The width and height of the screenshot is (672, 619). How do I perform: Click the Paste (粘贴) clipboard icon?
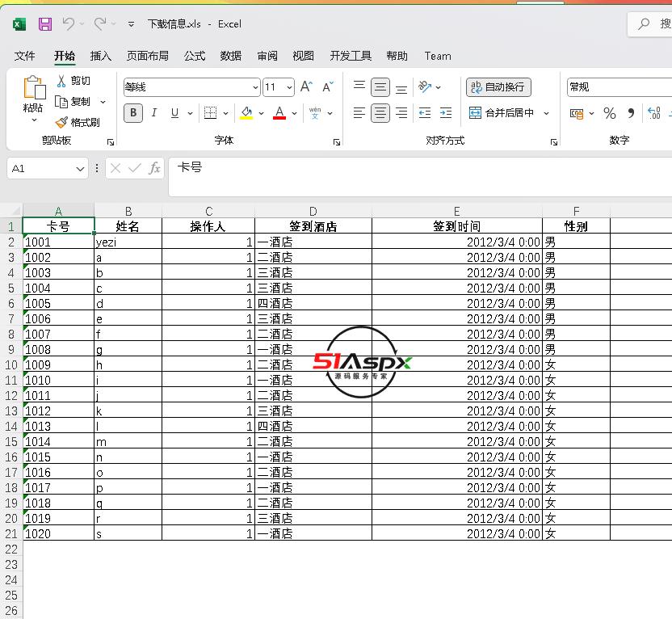[34, 88]
